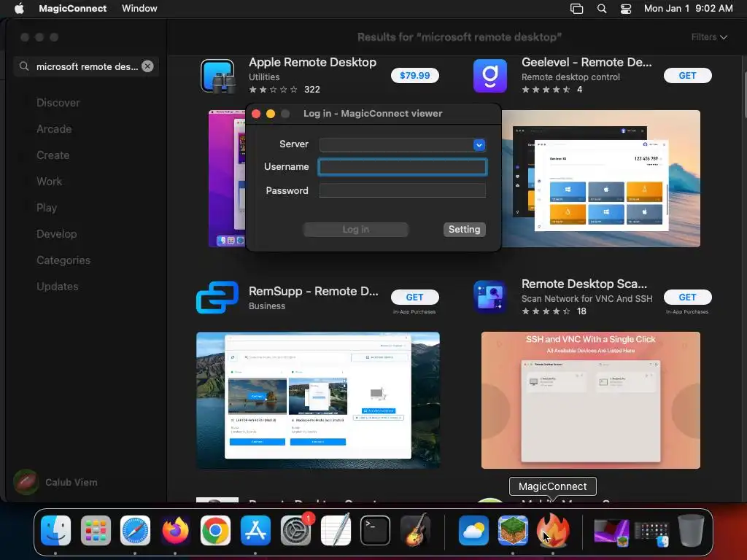Click the Password field
Image resolution: width=747 pixels, height=560 pixels.
click(403, 190)
